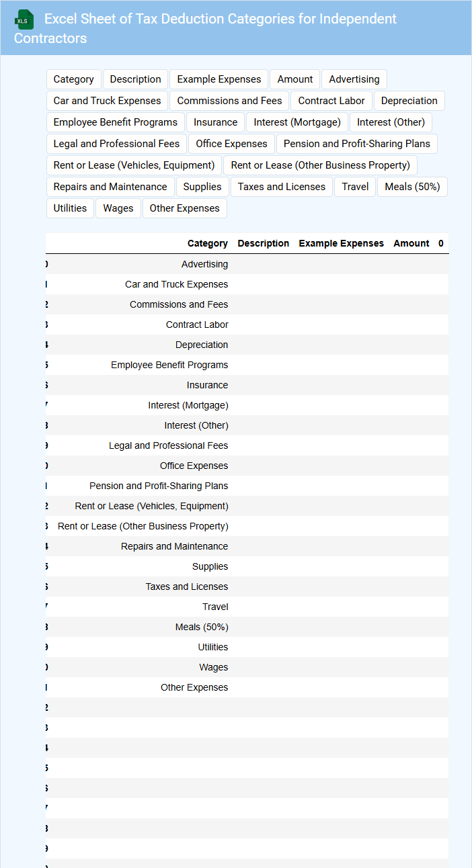Image resolution: width=472 pixels, height=868 pixels.
Task: Click the Depreciation table cell
Action: [x=202, y=345]
